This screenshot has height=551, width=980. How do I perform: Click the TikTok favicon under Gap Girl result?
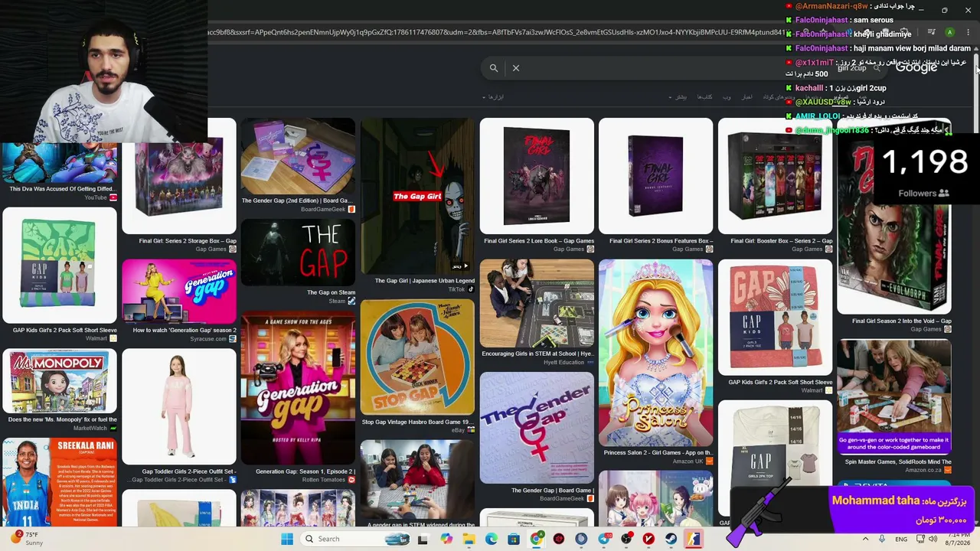tap(471, 289)
